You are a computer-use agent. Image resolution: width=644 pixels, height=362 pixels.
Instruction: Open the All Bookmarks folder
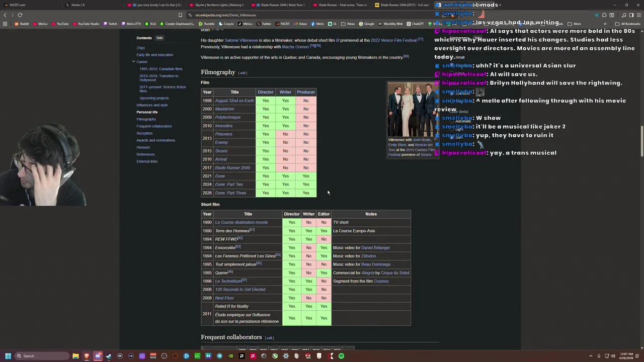pyautogui.click(x=628, y=24)
